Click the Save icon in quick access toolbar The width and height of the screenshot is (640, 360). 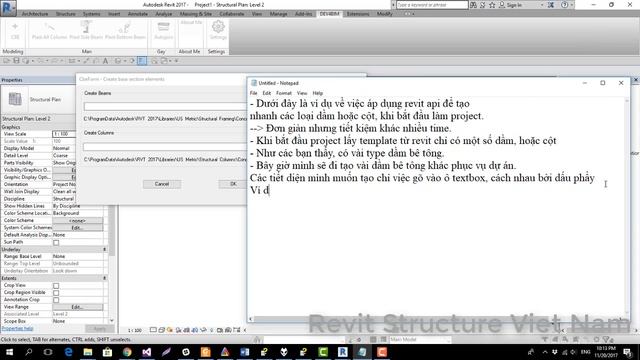coord(16,61)
